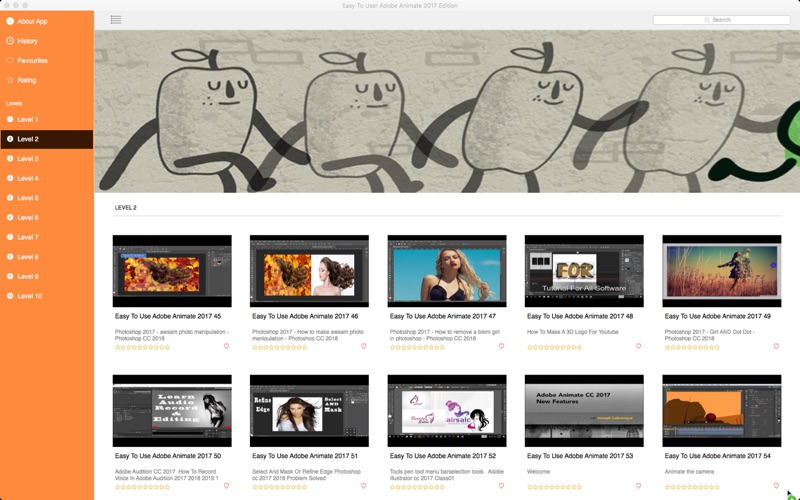Viewport: 800px width, 500px height.
Task: Select Level 4 in the sidebar
Action: coord(46,178)
